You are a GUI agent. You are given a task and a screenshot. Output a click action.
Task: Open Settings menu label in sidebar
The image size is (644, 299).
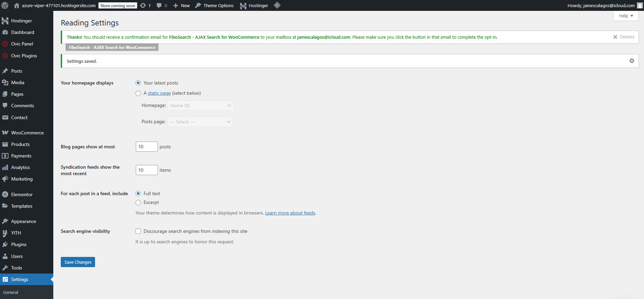(x=20, y=279)
